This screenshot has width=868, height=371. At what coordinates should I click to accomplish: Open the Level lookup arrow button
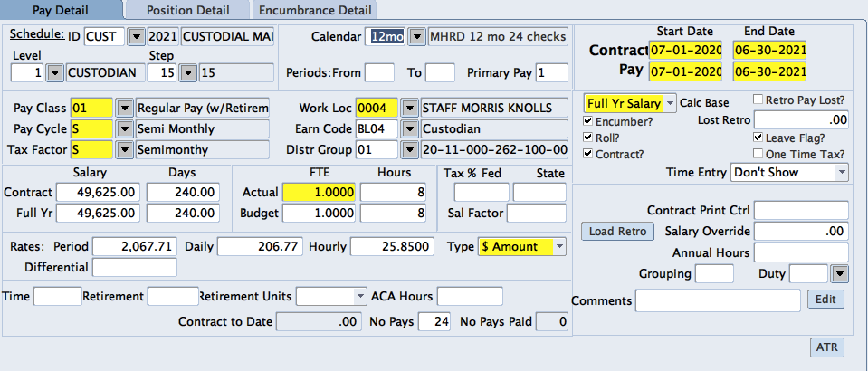click(53, 72)
